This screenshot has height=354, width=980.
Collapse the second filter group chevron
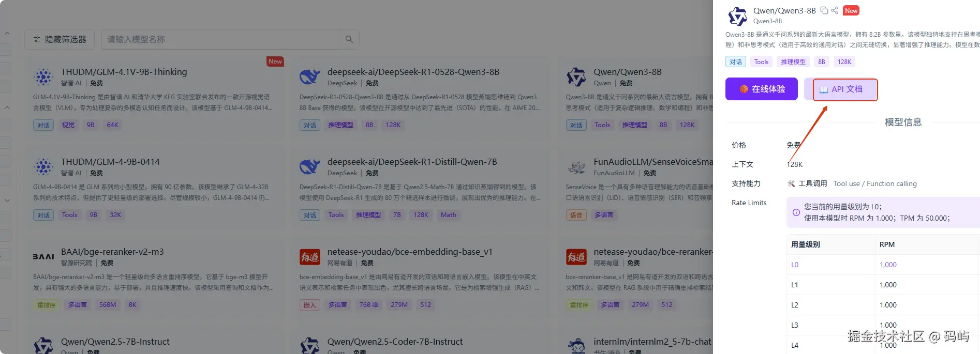7,107
